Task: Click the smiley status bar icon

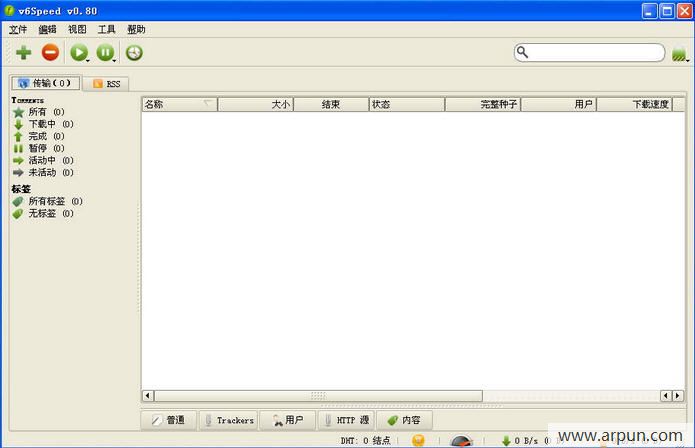Action: 418,440
